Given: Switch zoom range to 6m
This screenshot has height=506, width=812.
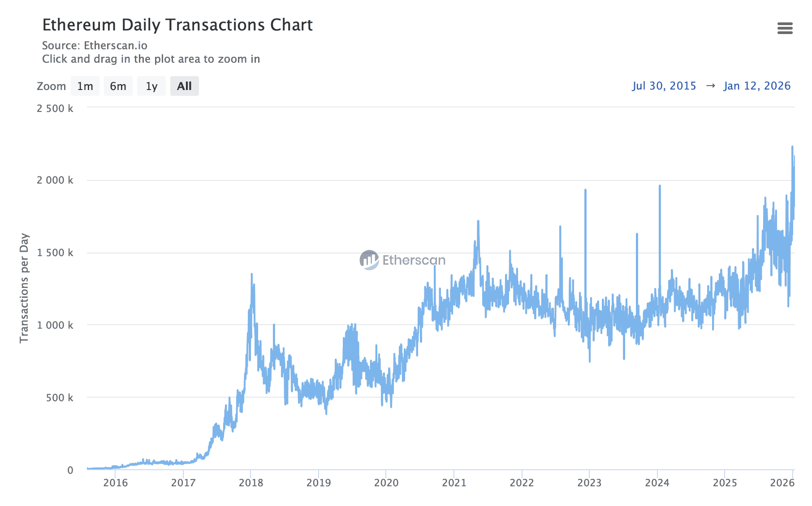Looking at the screenshot, I should 118,86.
